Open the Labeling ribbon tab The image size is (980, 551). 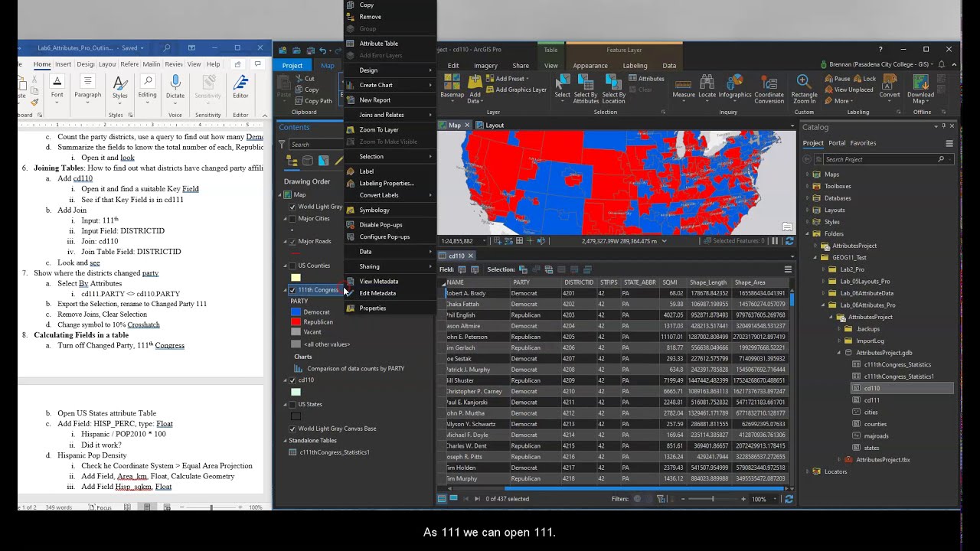pyautogui.click(x=635, y=66)
